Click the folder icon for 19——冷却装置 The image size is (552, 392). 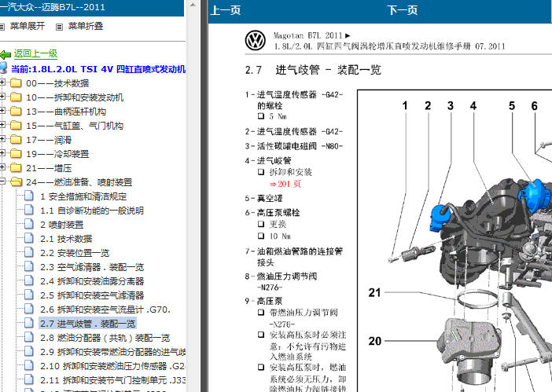(x=16, y=153)
